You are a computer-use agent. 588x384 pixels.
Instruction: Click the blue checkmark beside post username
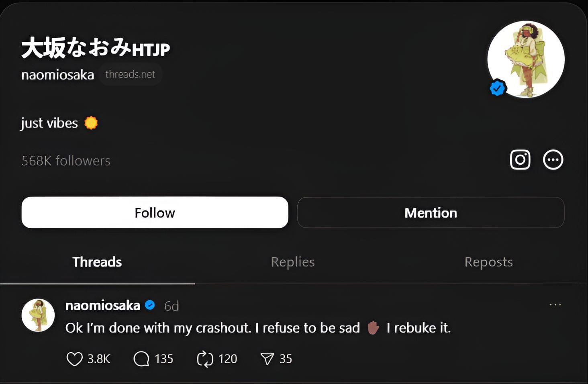(x=150, y=305)
